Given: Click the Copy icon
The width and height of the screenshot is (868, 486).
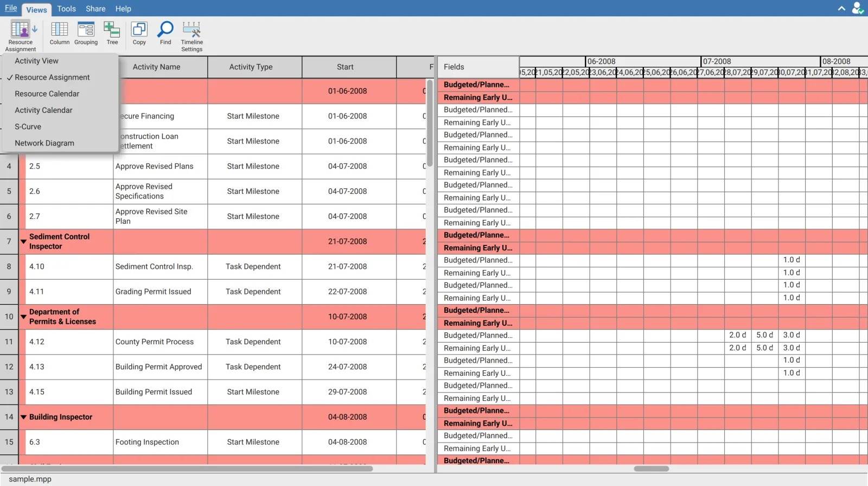Looking at the screenshot, I should click(139, 34).
